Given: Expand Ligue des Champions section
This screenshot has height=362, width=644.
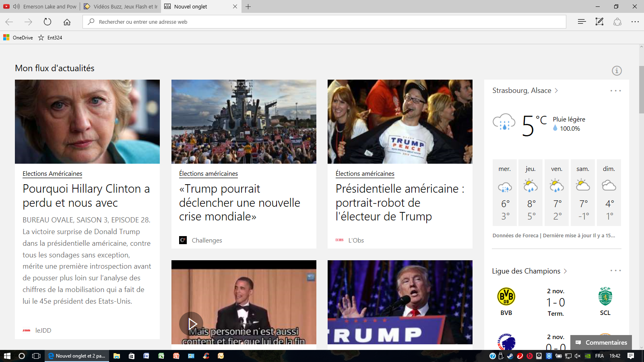Looking at the screenshot, I should coord(565,271).
